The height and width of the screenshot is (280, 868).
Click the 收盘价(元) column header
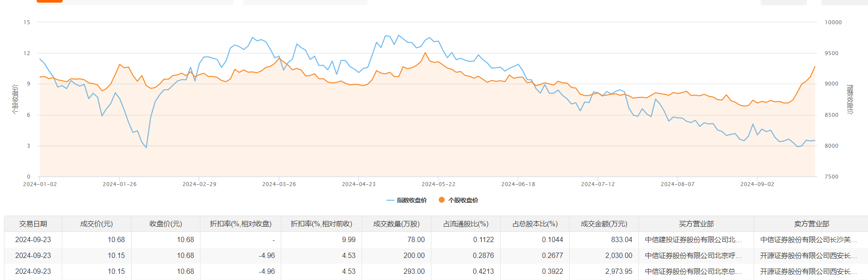[x=166, y=224]
